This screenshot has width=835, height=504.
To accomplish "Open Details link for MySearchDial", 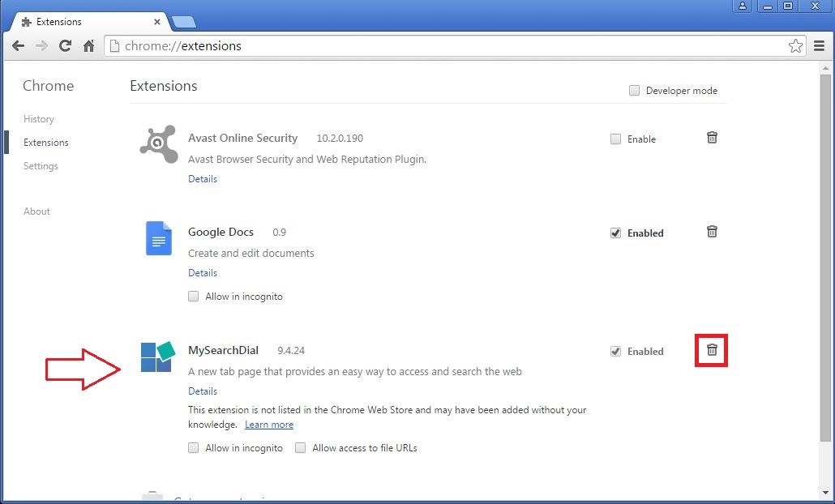I will (203, 391).
